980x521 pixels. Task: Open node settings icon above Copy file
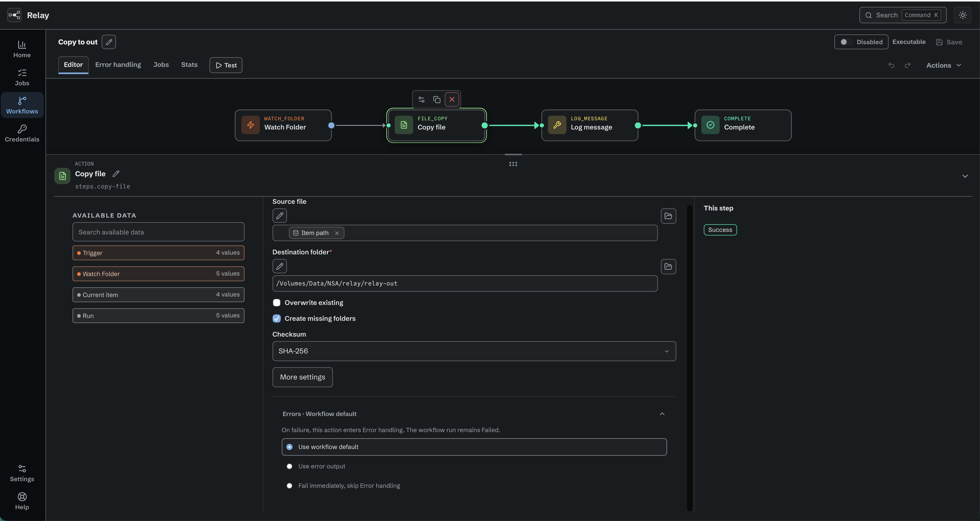coord(422,100)
